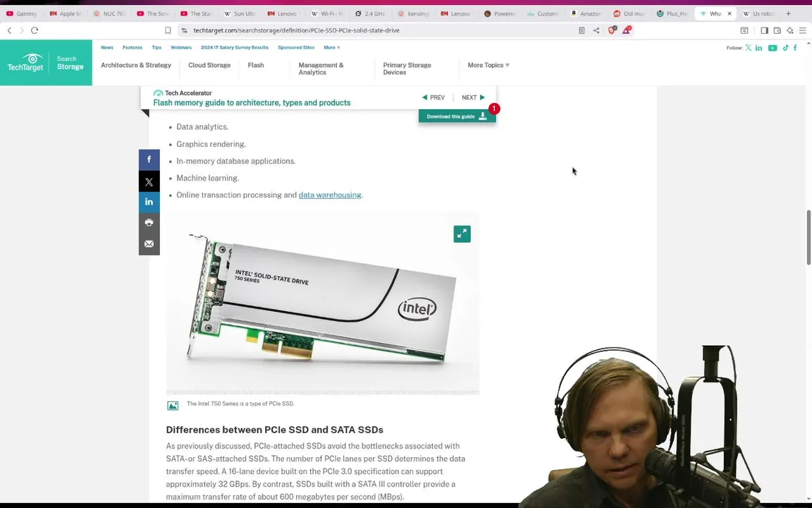Click the Tips link in top nav

pos(156,47)
